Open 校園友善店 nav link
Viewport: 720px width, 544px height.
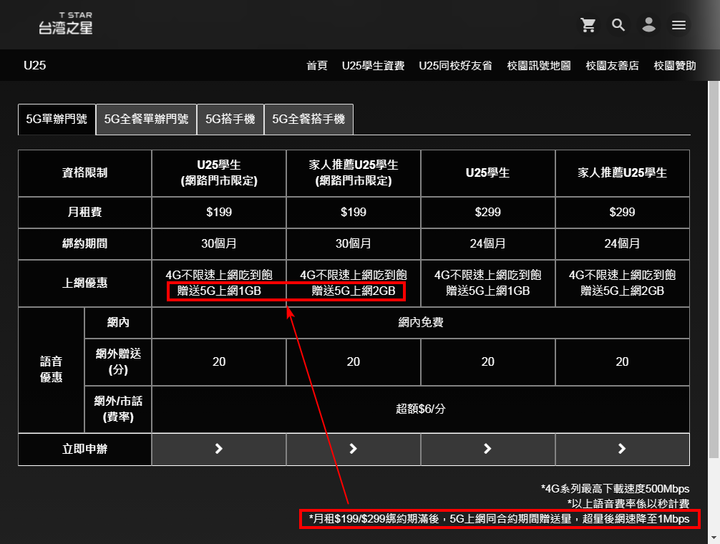(612, 66)
